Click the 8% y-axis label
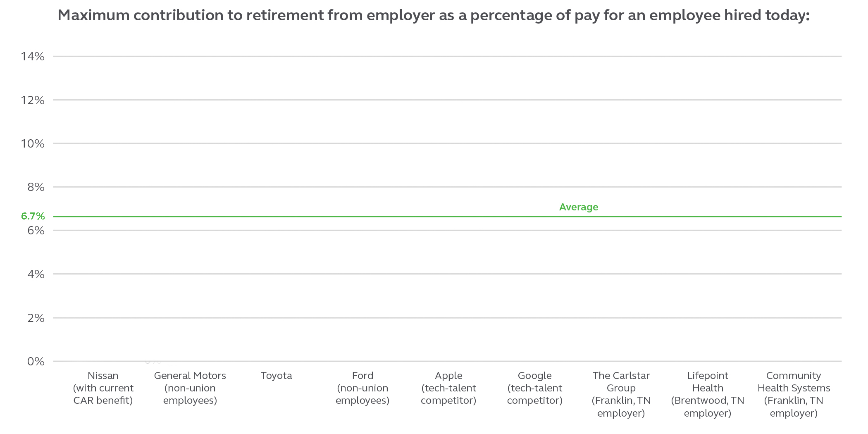This screenshot has height=434, width=868. 36,187
